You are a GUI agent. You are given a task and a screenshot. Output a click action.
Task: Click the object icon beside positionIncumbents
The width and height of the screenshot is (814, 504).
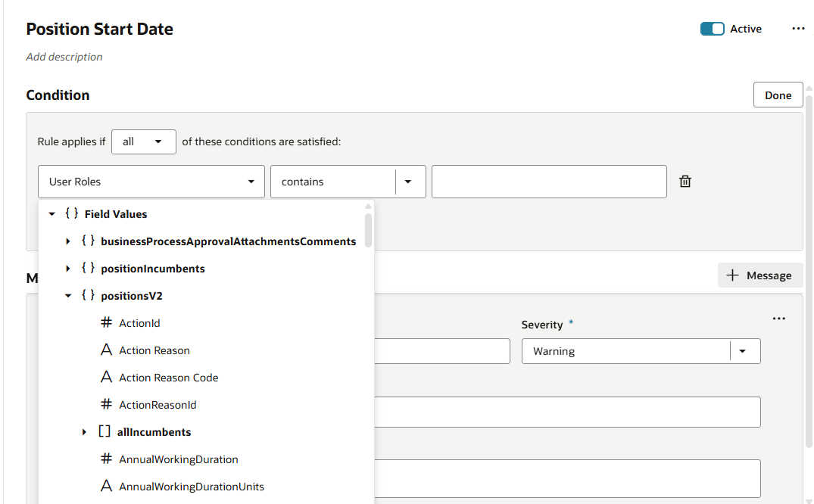point(88,268)
